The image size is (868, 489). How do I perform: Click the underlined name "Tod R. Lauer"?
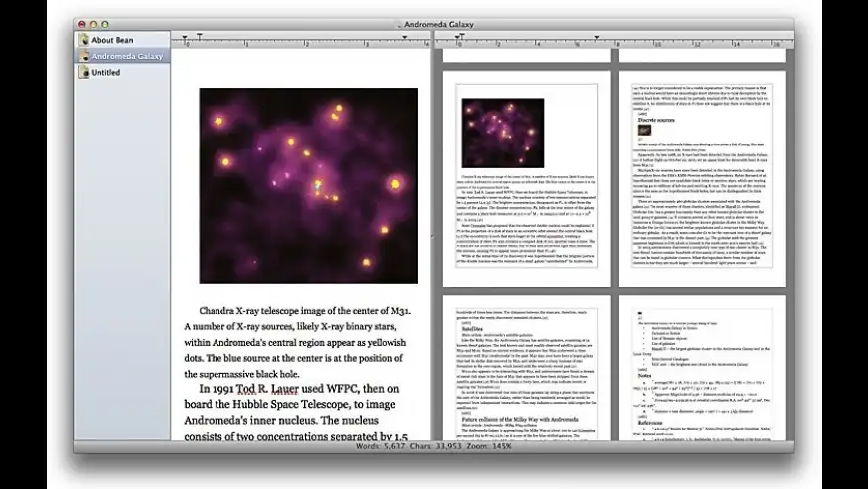pyautogui.click(x=268, y=389)
